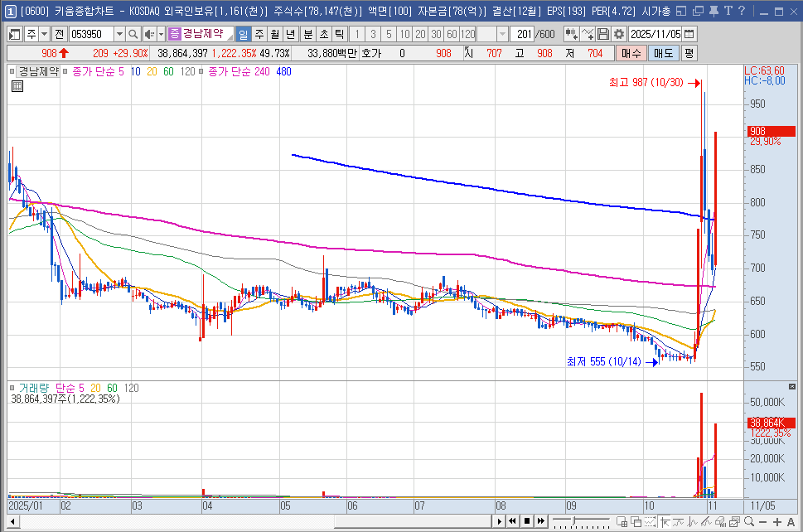This screenshot has width=803, height=532.
Task: Open help via the question mark icon
Action: coord(742,11)
